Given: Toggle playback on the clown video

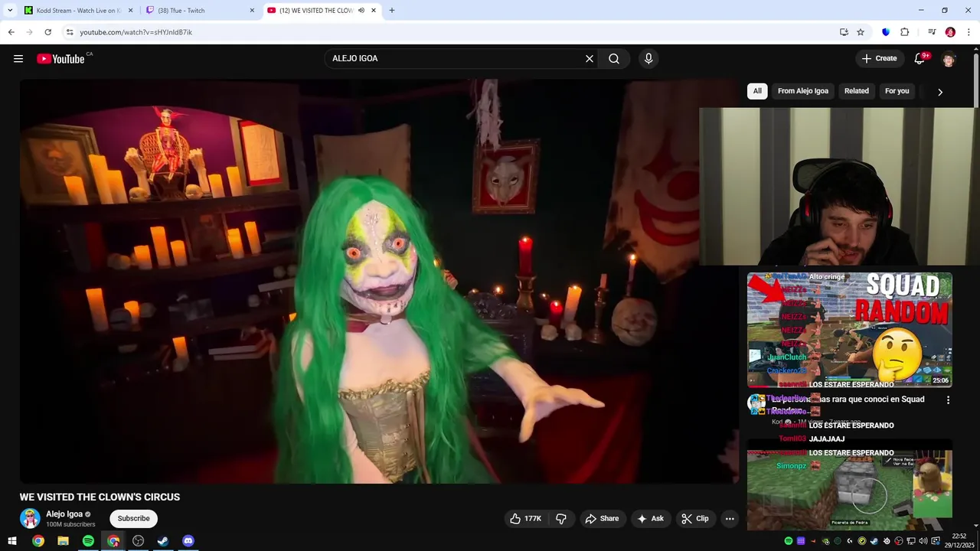Looking at the screenshot, I should coord(379,282).
